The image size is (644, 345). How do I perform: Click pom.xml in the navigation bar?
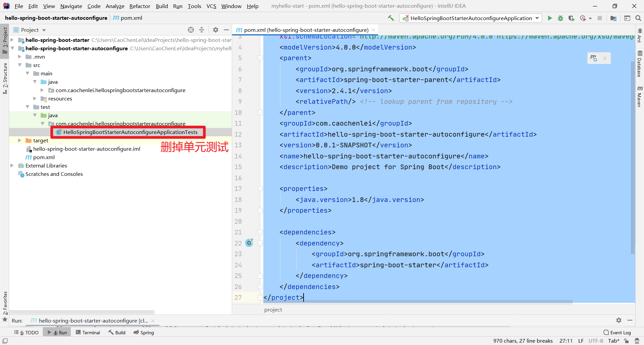click(128, 18)
